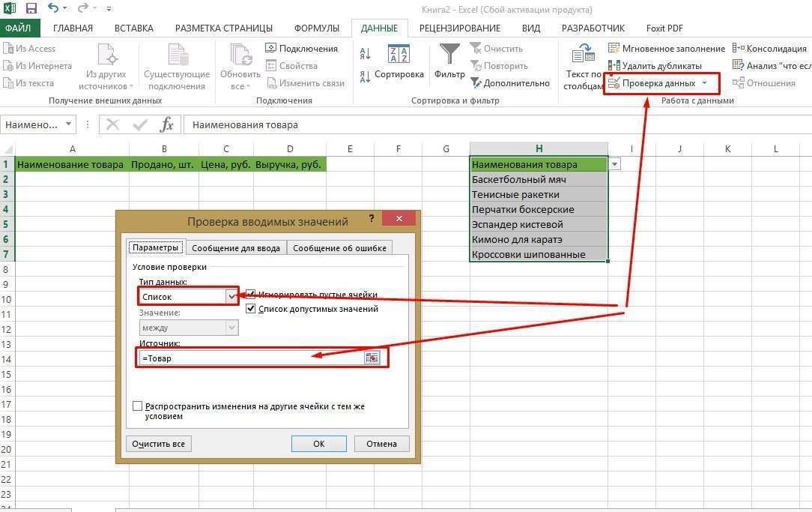Screen dimensions: 812x512
Task: Uncheck Игнорировать пустые ячейки
Action: (251, 292)
